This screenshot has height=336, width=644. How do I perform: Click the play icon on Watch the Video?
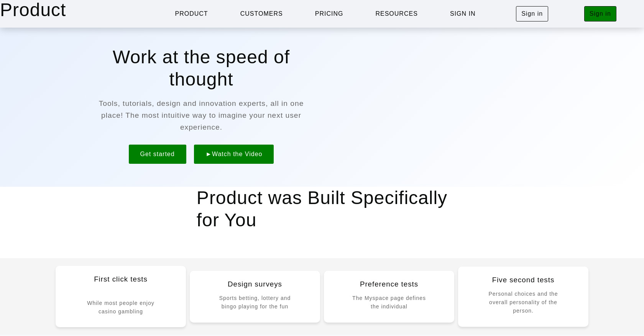(x=209, y=154)
